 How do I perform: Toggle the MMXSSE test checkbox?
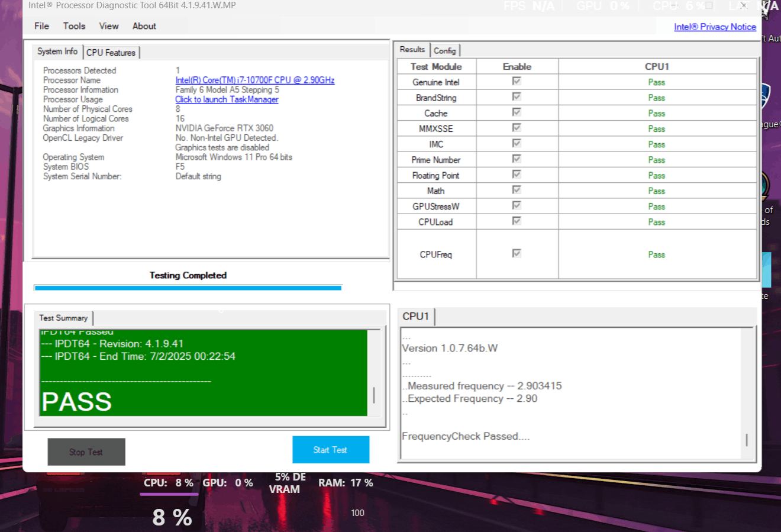[x=517, y=127]
